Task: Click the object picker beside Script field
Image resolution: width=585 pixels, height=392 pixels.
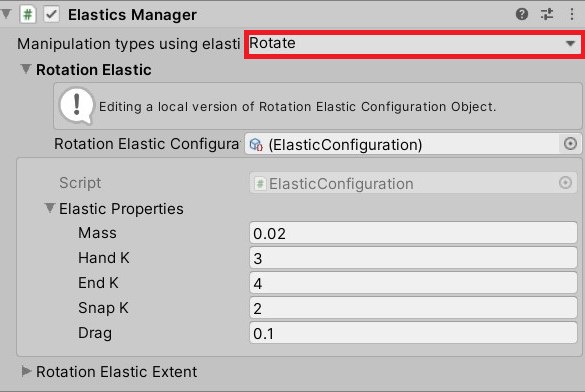Action: pos(565,183)
